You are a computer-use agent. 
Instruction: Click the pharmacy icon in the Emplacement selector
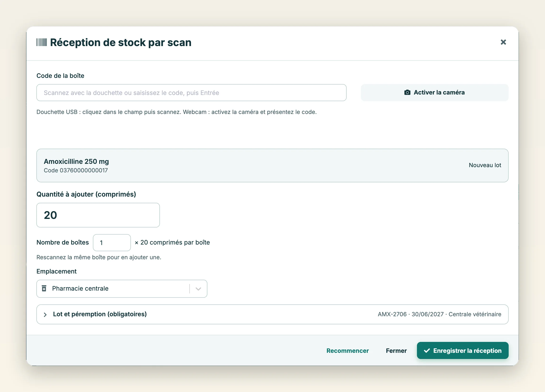[44, 288]
